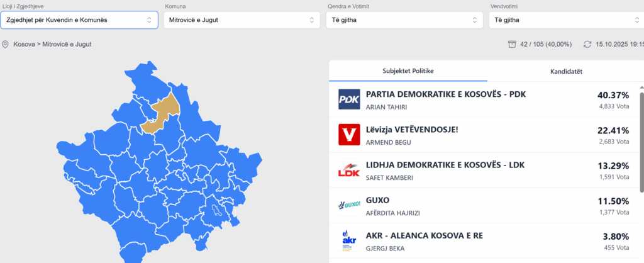
Task: Click the PDK party logo
Action: pos(348,99)
